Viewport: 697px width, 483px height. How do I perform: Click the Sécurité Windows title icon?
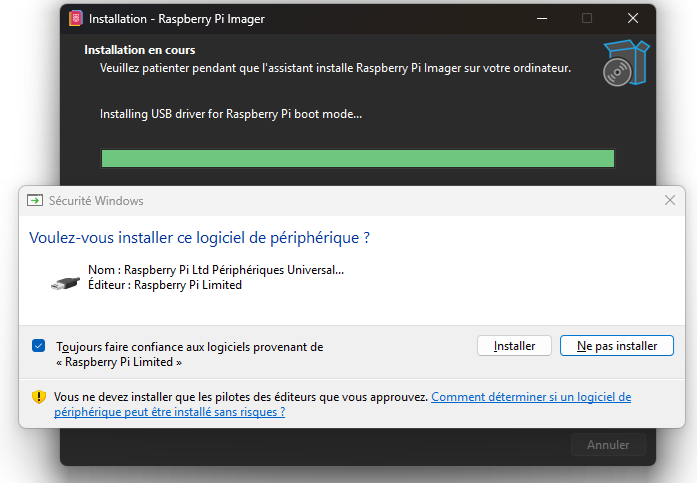[35, 200]
